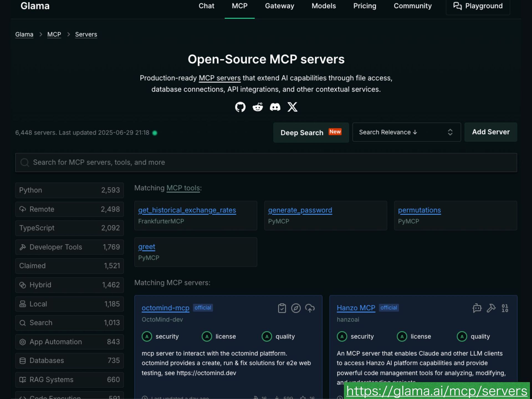Click the quality grade A badge on octomind-mcp
532x399 pixels.
(267, 336)
